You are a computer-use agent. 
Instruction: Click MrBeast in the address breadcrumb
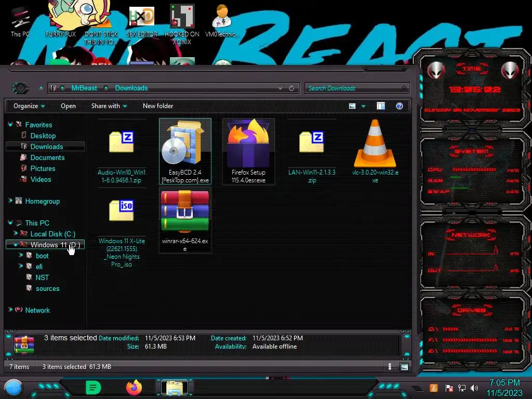pos(84,88)
